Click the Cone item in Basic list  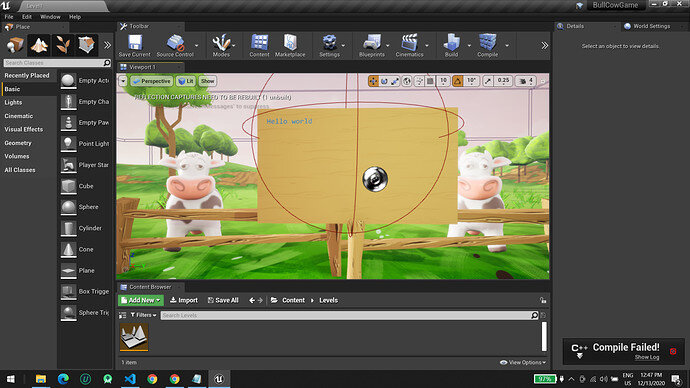coord(84,249)
